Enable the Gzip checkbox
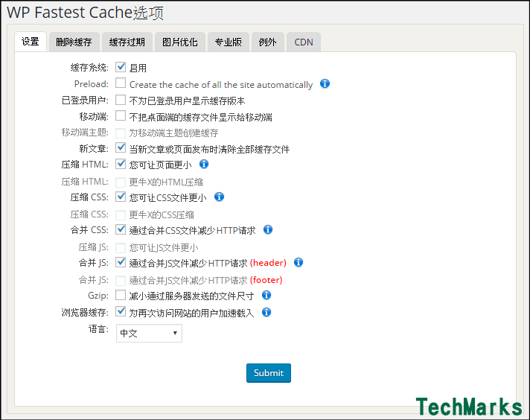530x420 pixels. [x=121, y=295]
